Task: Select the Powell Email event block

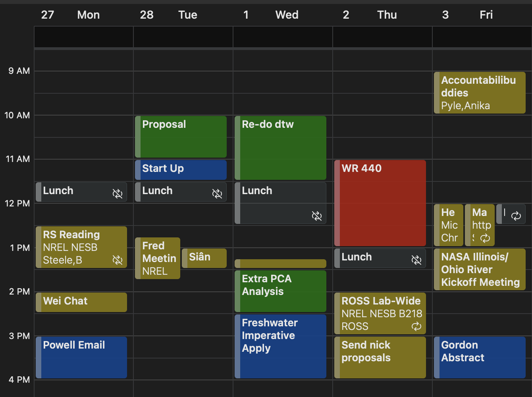Action: (81, 357)
